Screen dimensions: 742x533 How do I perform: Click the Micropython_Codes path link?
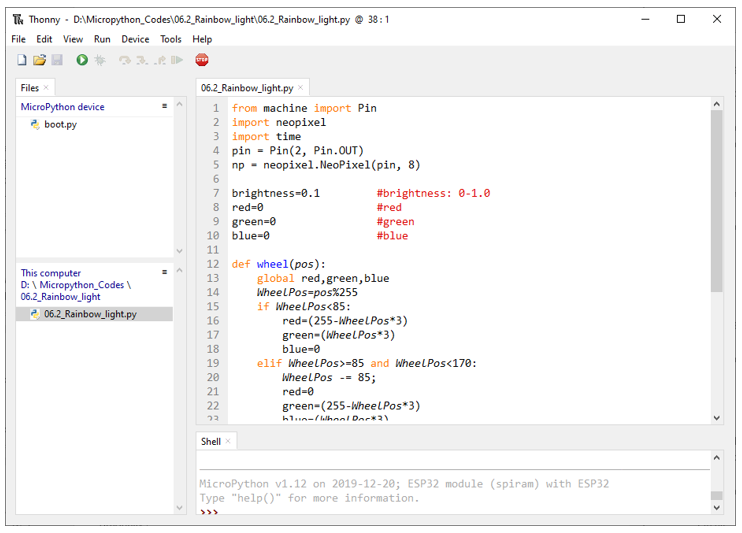pos(81,285)
